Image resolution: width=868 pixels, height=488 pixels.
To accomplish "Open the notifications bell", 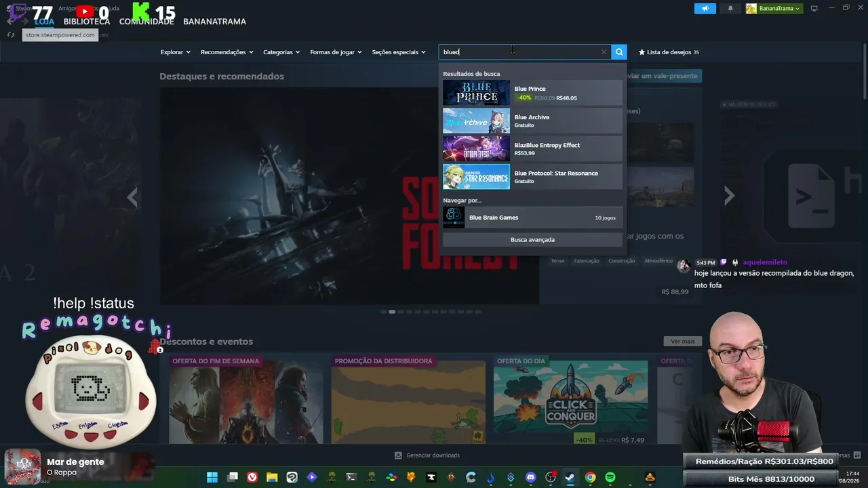I will pyautogui.click(x=730, y=9).
